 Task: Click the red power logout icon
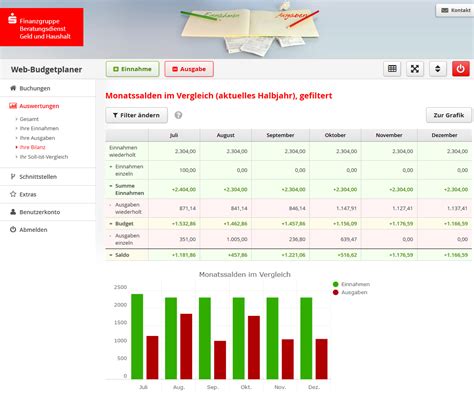point(461,69)
